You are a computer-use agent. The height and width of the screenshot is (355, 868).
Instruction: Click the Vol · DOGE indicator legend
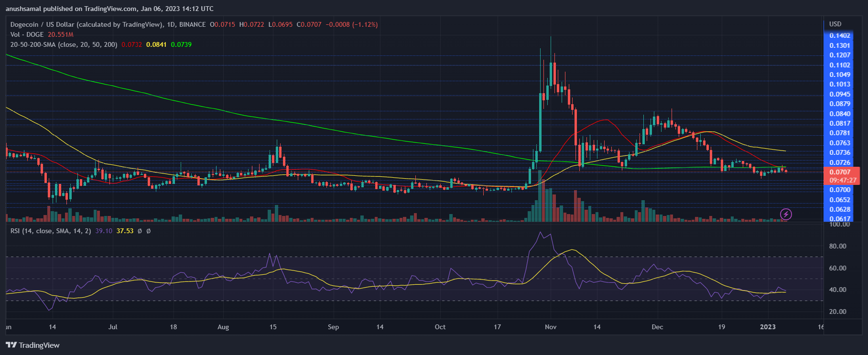pos(27,34)
